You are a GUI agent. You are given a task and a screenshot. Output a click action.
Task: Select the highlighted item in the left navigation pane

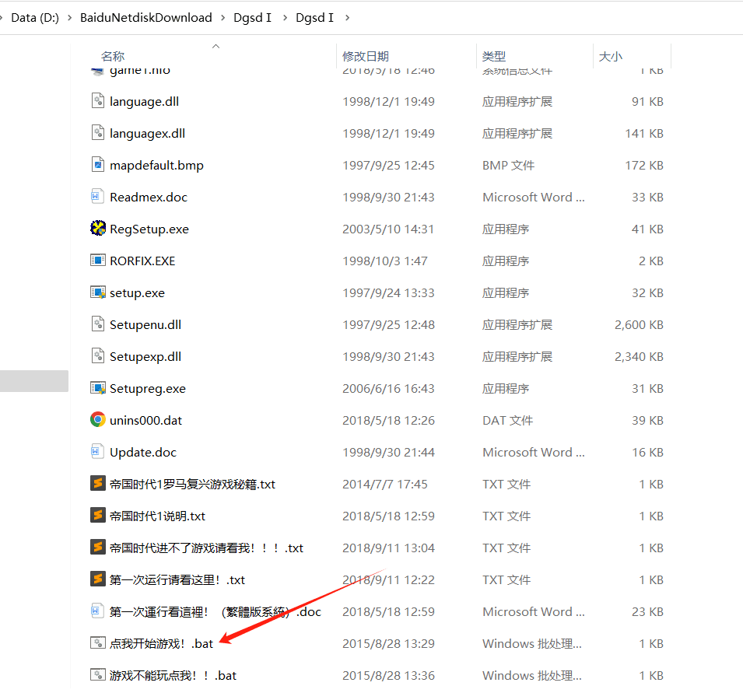pyautogui.click(x=34, y=381)
